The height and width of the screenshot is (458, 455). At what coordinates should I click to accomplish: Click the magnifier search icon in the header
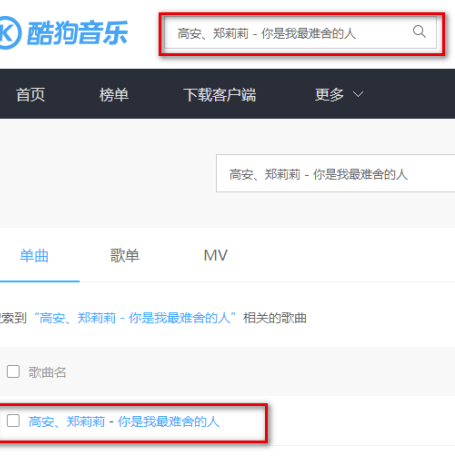coord(419,32)
